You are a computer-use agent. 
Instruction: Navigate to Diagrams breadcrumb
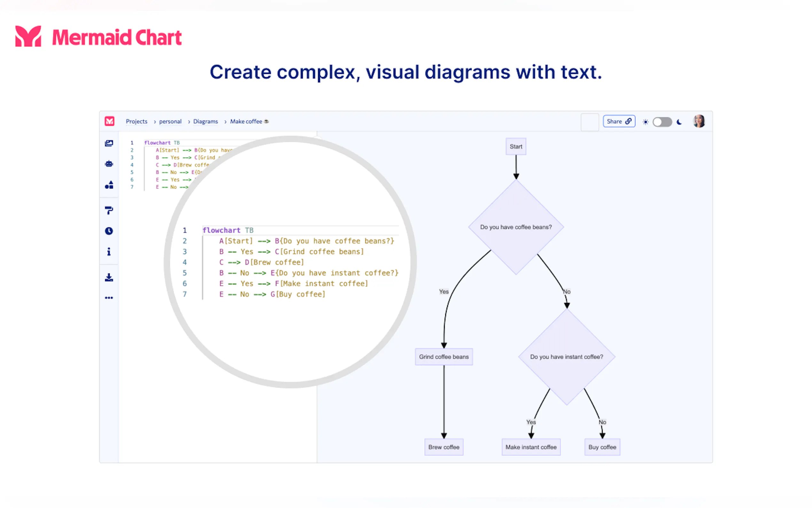pyautogui.click(x=206, y=121)
